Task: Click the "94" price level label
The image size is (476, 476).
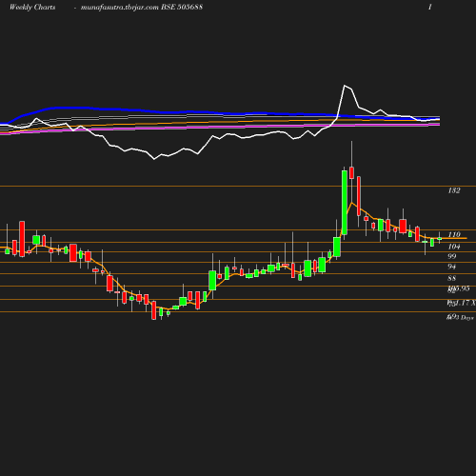Action: coord(452,267)
